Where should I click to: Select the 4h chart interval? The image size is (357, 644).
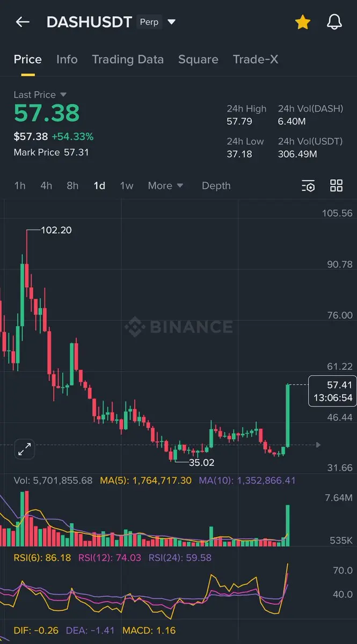click(x=46, y=186)
